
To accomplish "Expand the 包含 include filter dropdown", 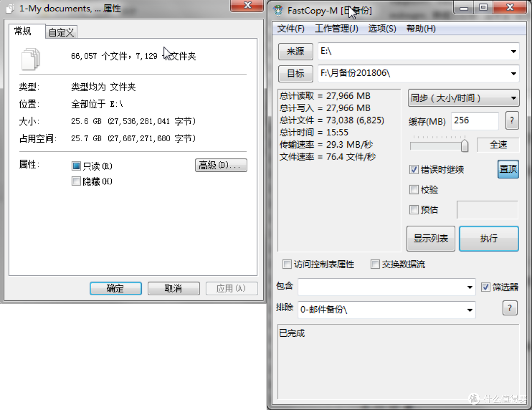I will [x=469, y=287].
